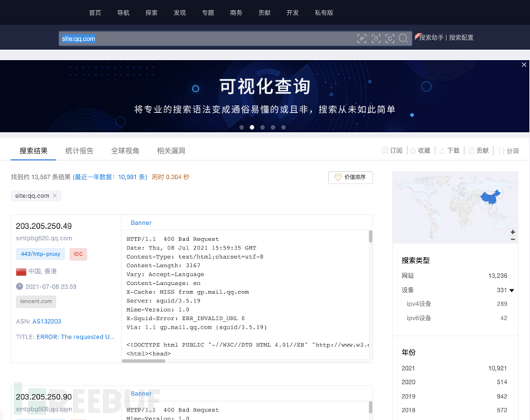Image resolution: width=530 pixels, height=420 pixels.
Task: Open 搜索助手 link
Action: click(431, 38)
